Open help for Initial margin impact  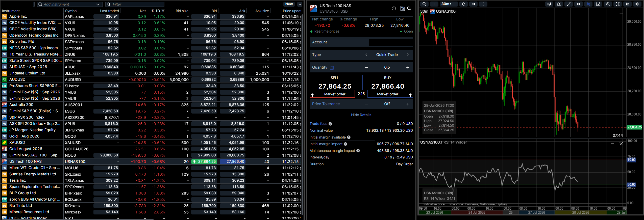[x=345, y=144]
